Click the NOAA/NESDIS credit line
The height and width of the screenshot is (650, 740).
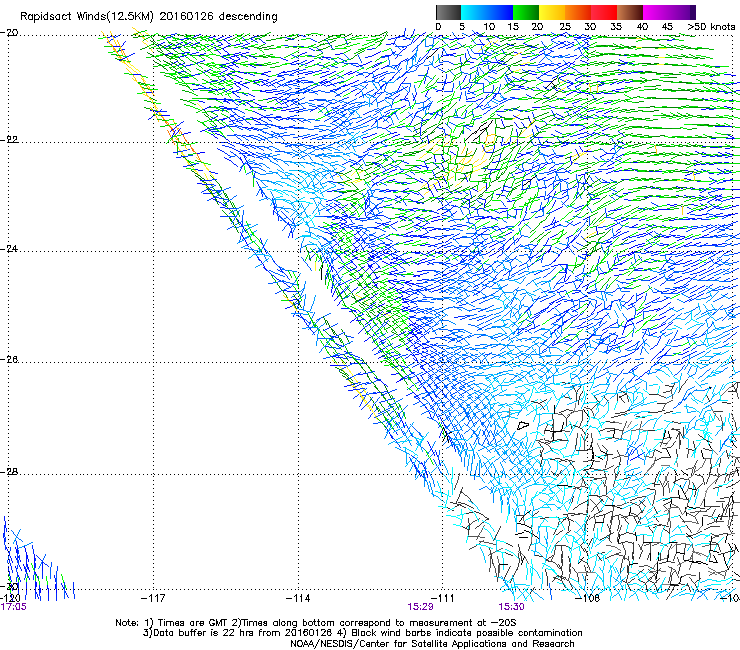[x=432, y=644]
